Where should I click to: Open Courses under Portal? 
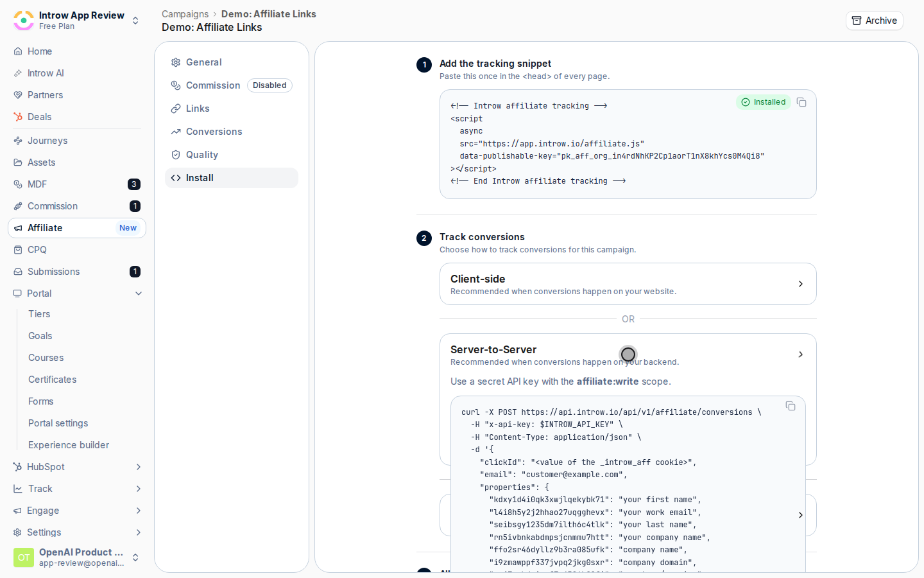(46, 358)
